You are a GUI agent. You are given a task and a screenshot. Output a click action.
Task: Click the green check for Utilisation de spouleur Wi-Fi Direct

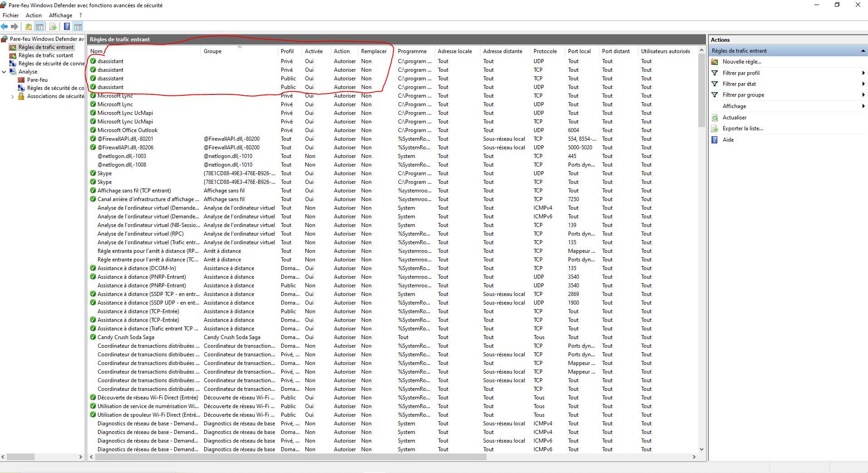93,415
